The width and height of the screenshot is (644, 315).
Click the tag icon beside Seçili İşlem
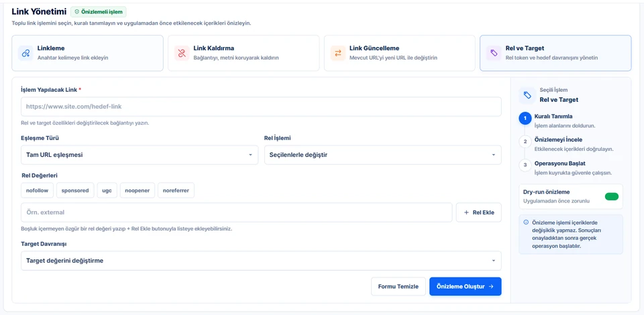coord(527,95)
